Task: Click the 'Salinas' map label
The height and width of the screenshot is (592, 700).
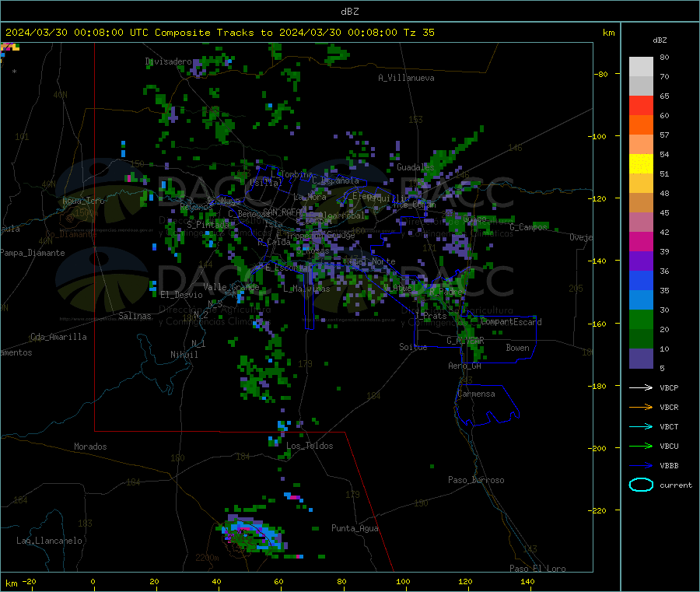Action: tap(135, 316)
